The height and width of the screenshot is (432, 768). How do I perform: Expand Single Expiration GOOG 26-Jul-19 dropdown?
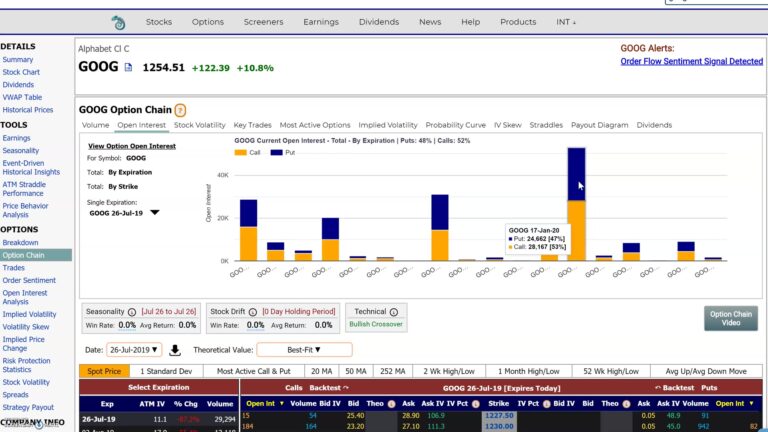point(155,213)
